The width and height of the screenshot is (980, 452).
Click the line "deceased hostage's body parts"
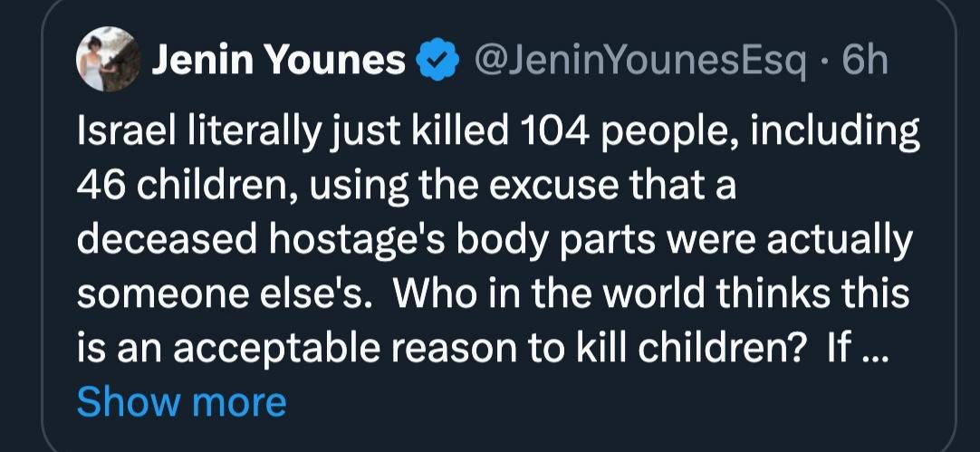click(x=494, y=242)
